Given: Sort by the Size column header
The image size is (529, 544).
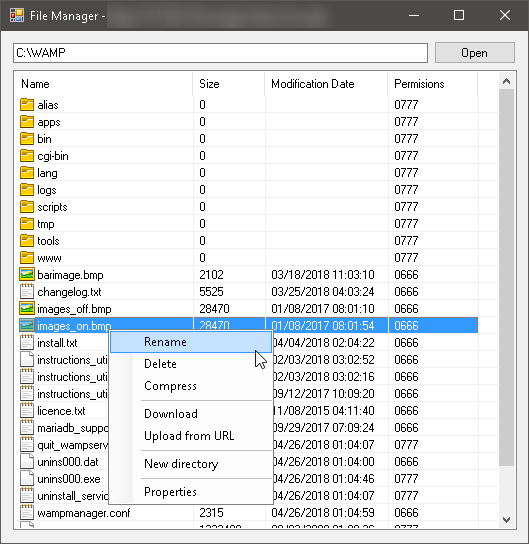Looking at the screenshot, I should (x=229, y=84).
